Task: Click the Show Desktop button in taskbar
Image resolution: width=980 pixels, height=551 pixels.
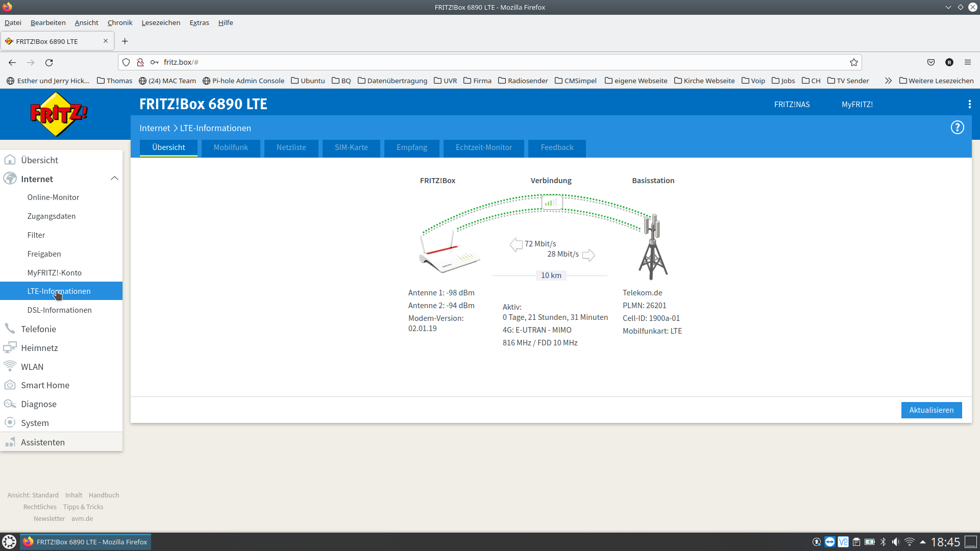Action: (971, 542)
